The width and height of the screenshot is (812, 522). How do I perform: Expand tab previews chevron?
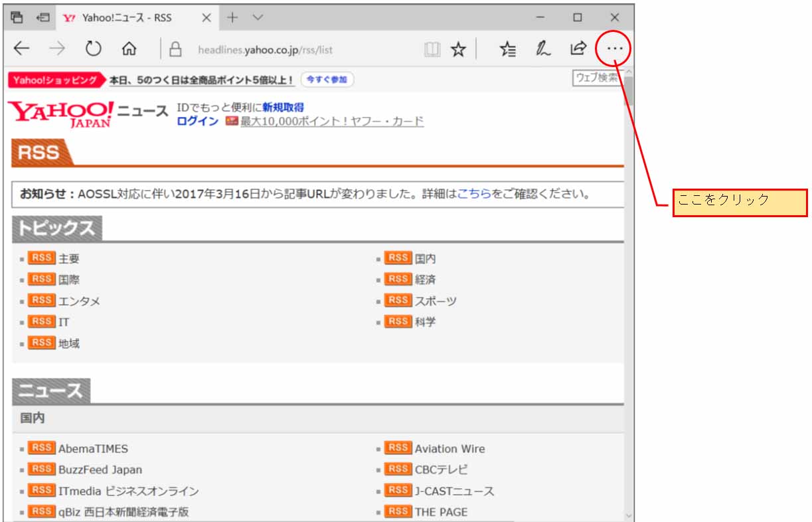tap(258, 17)
